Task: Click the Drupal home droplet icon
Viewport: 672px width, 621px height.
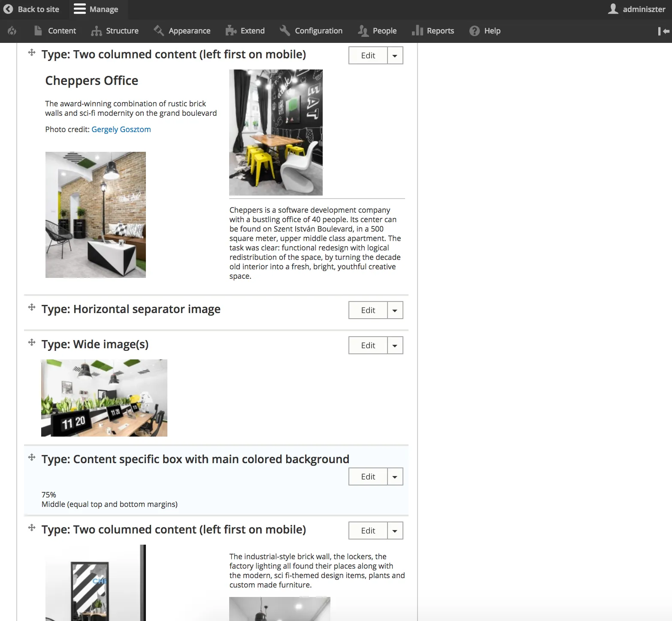Action: coord(12,31)
